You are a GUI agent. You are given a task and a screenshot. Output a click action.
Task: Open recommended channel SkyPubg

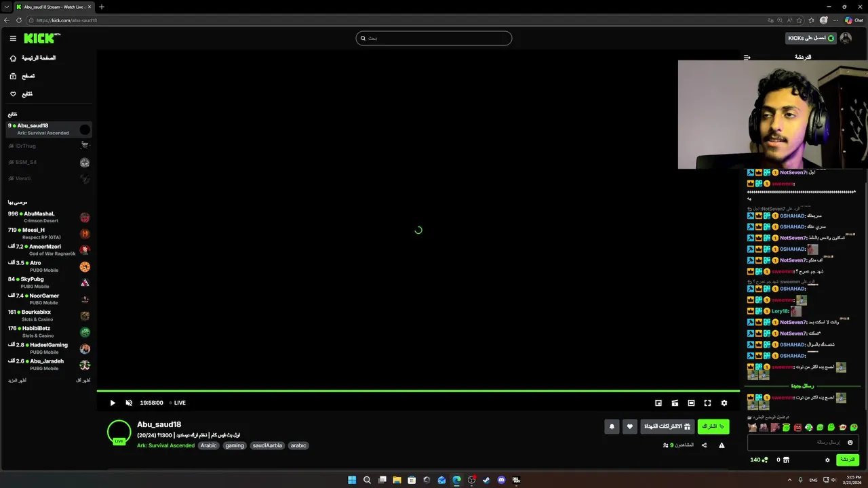pos(49,283)
